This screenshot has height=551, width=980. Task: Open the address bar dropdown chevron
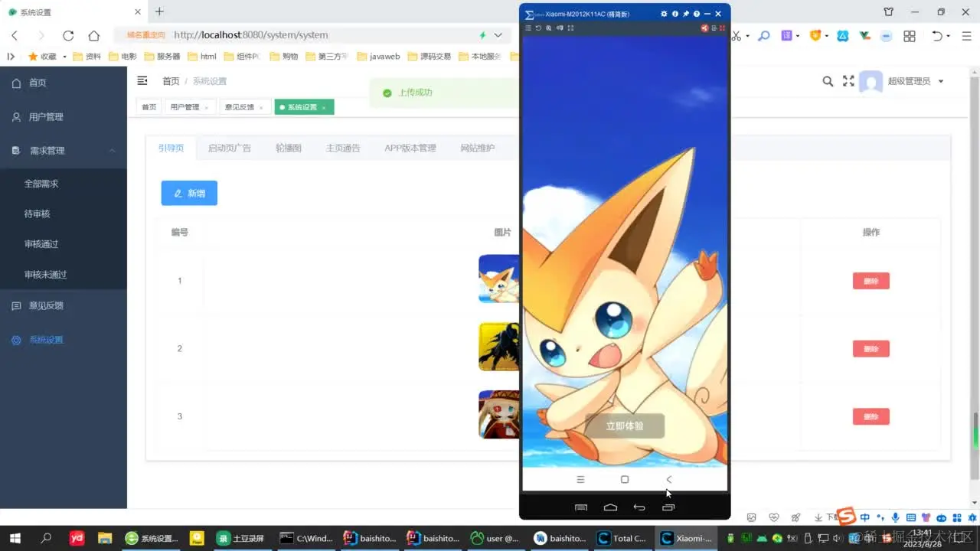point(498,35)
